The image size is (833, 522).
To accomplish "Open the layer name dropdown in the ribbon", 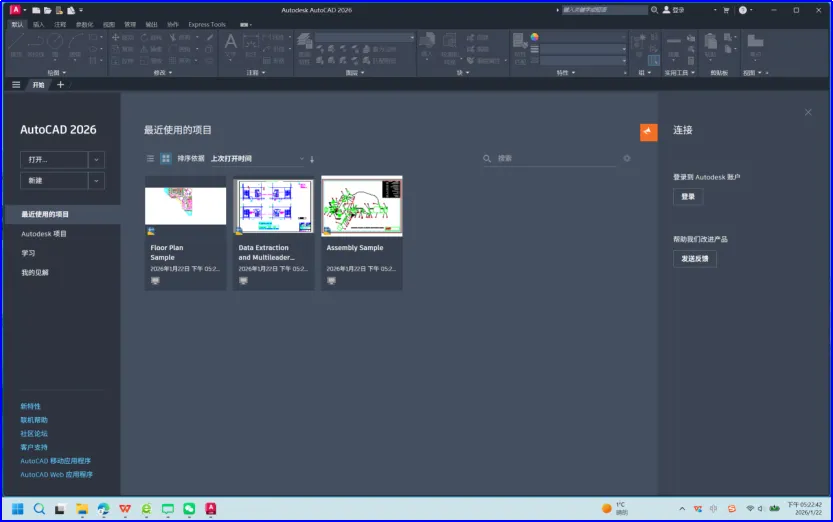I will coord(364,37).
